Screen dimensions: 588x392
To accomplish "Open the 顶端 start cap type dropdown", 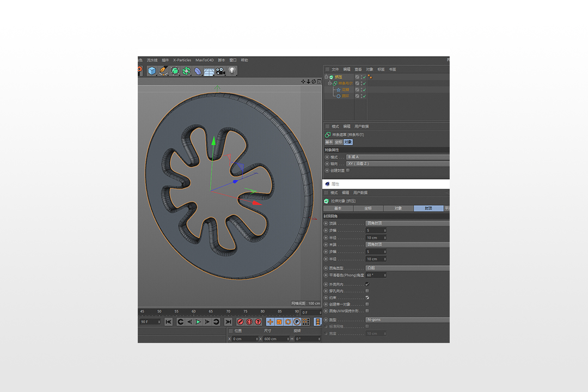I will pyautogui.click(x=407, y=223).
